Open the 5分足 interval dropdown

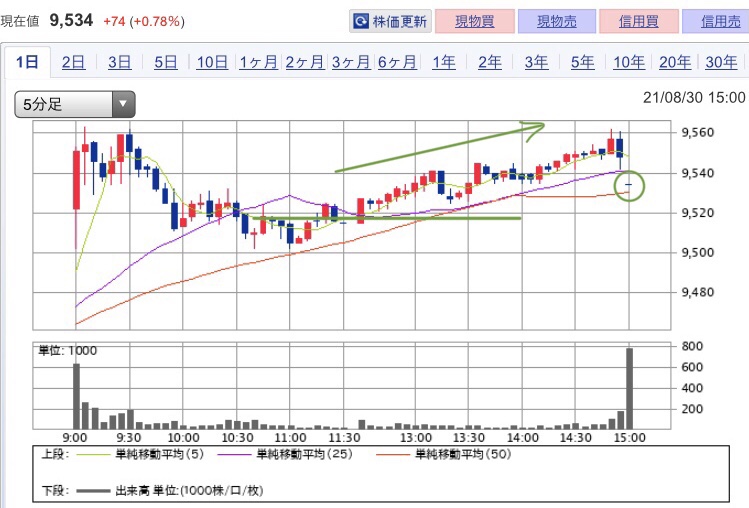[75, 104]
